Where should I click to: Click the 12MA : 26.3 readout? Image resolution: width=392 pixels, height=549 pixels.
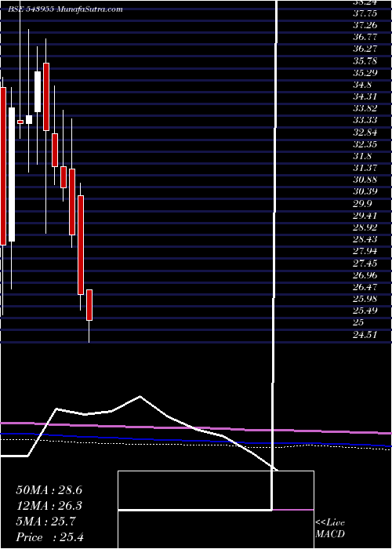click(x=49, y=506)
